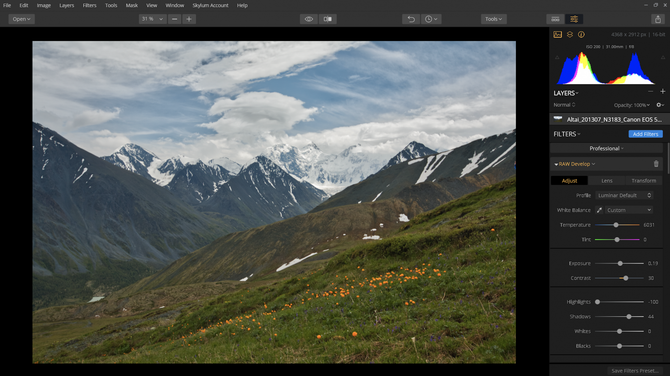
Task: Toggle before/after compare view
Action: coord(328,19)
